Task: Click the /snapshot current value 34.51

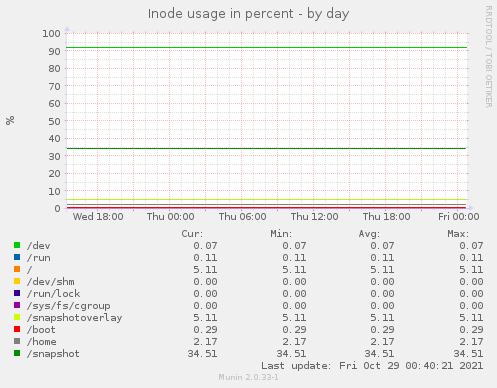Action: (x=202, y=354)
